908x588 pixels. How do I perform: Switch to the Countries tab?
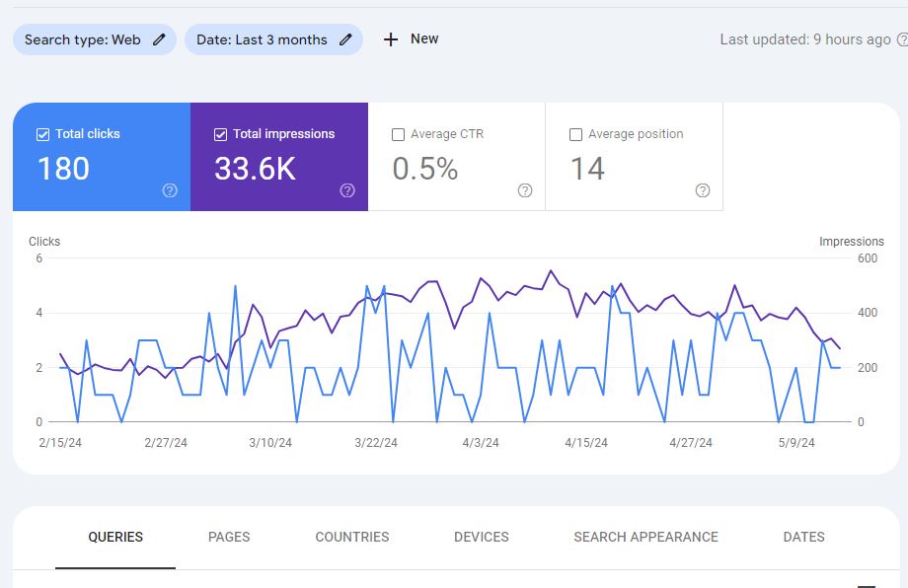coord(352,537)
